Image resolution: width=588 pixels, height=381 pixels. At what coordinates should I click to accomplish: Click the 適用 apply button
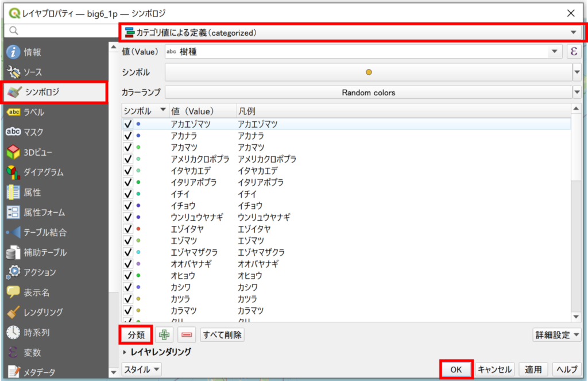pyautogui.click(x=533, y=370)
